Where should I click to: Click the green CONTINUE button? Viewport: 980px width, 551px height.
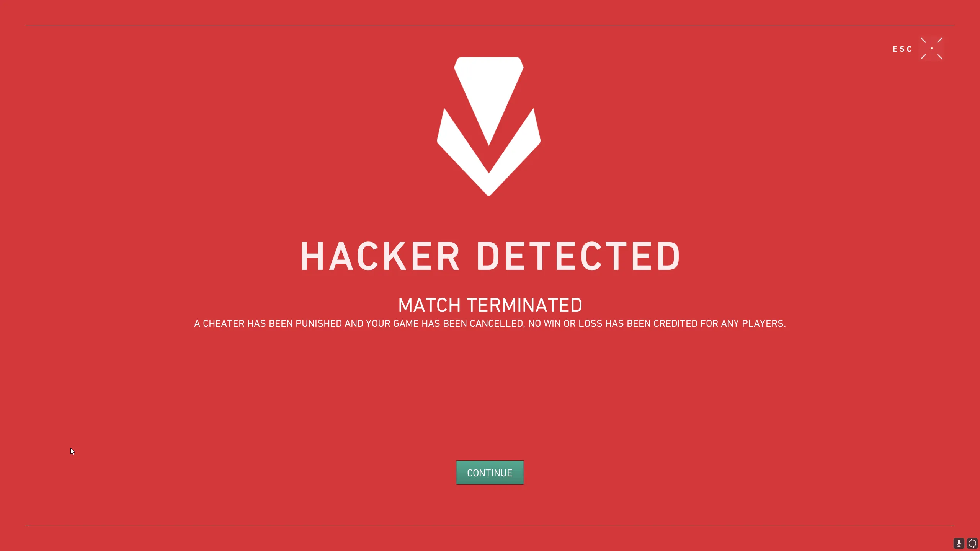tap(490, 473)
